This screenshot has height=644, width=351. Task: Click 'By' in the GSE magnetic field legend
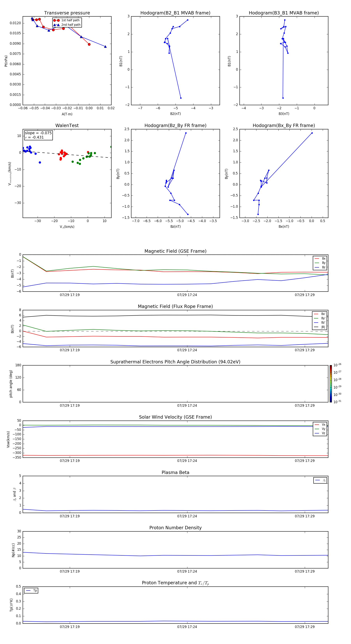pyautogui.click(x=324, y=263)
